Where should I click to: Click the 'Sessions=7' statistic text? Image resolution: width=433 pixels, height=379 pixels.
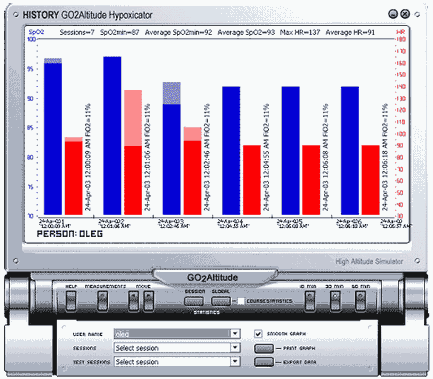click(x=77, y=32)
